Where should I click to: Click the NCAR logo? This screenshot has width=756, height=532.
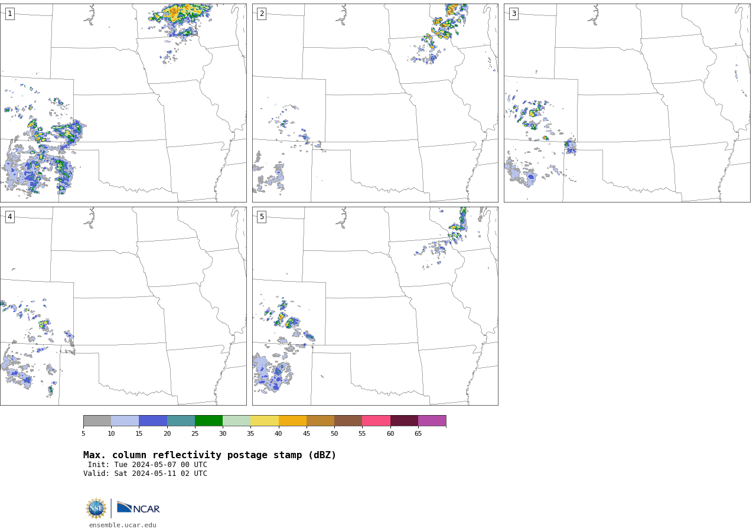coord(138,508)
